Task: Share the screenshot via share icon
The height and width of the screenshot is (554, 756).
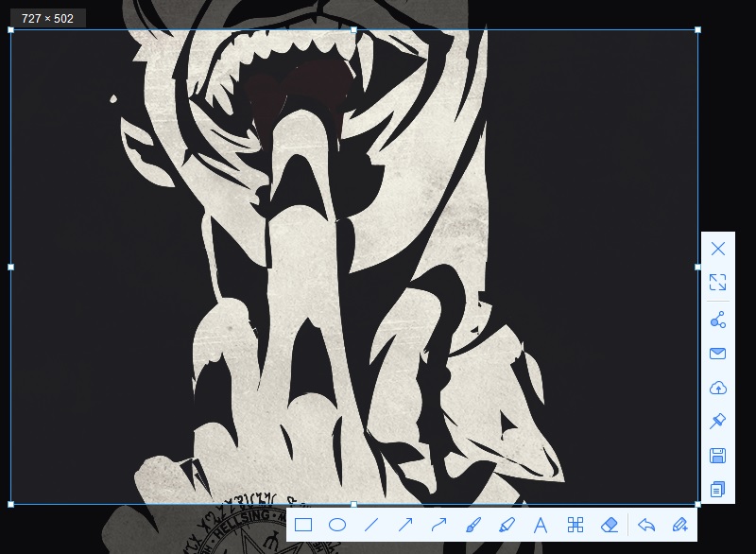Action: pos(718,320)
